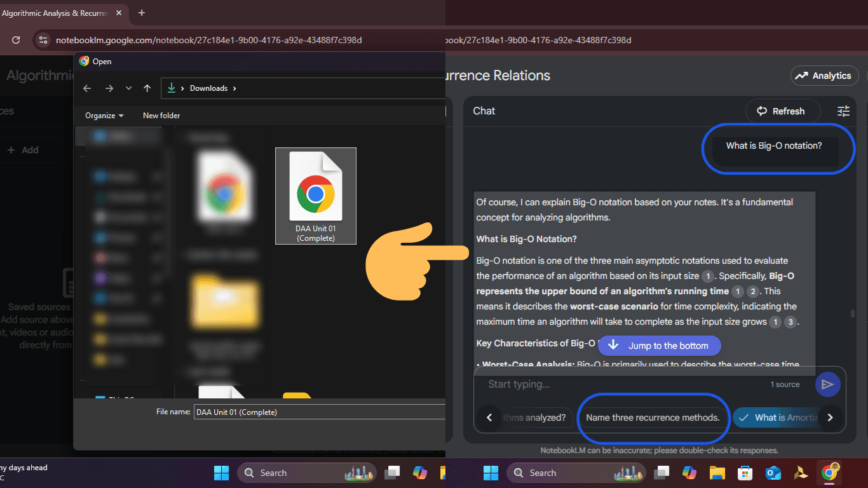Click the back arrow in the Open dialog
The image size is (868, 488).
(x=88, y=88)
